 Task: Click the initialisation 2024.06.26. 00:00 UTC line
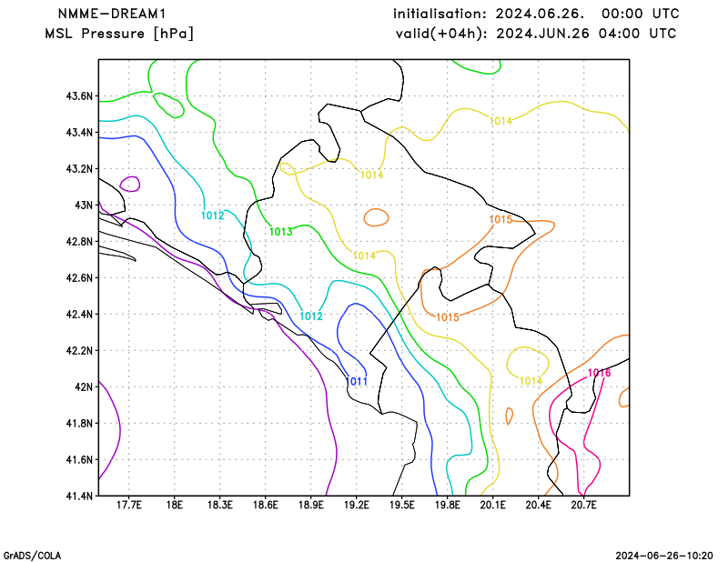click(x=536, y=14)
